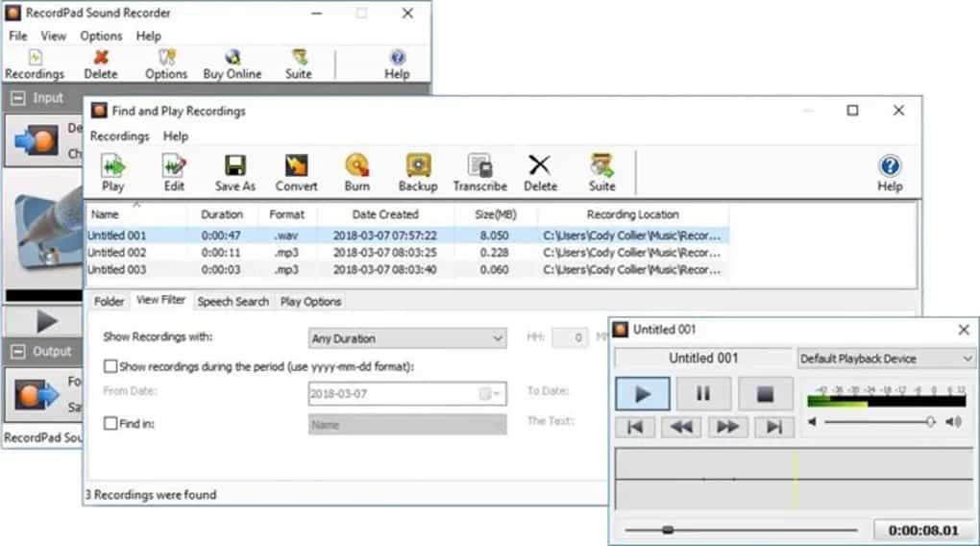Image resolution: width=980 pixels, height=546 pixels.
Task: Click the player volume slider
Action: tap(877, 422)
